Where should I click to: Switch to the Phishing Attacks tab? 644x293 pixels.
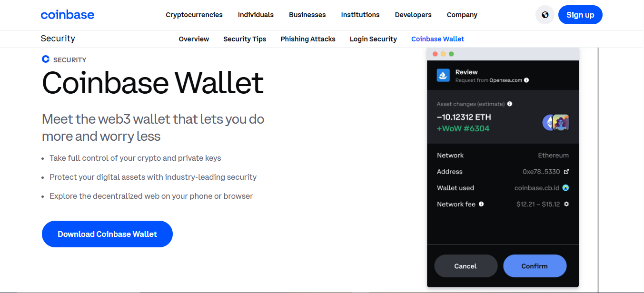308,39
